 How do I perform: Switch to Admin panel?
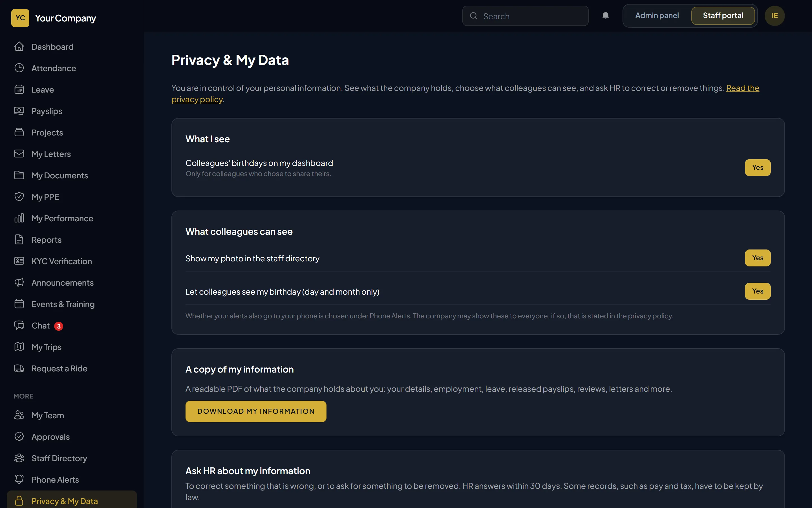(657, 16)
